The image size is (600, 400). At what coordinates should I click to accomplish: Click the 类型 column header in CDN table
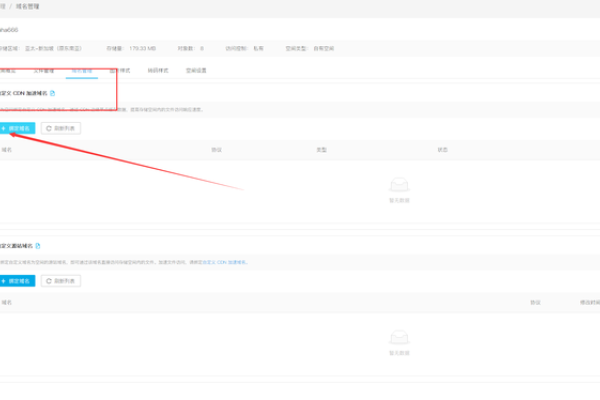coord(322,150)
